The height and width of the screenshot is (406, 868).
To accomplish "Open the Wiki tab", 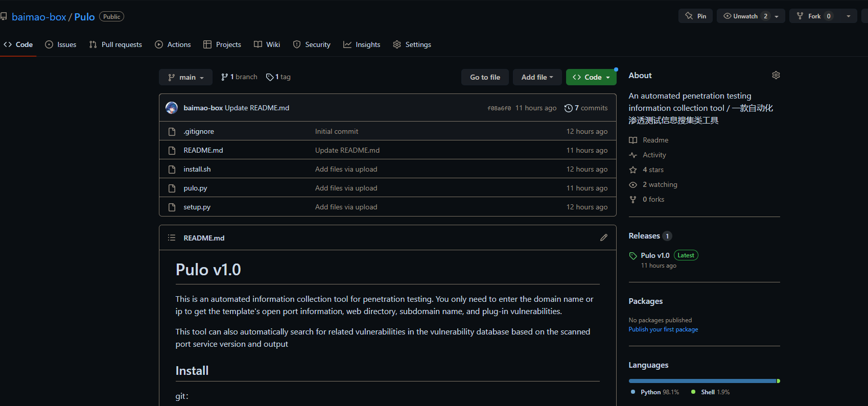I will (267, 44).
